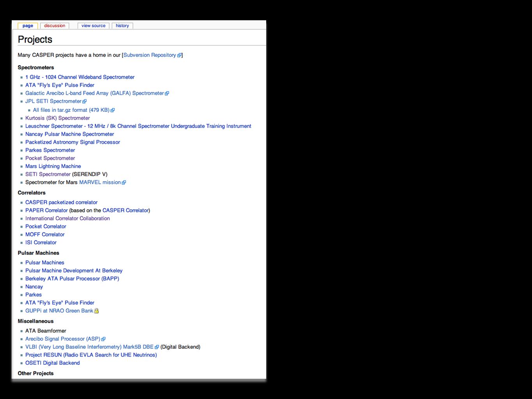
Task: Click external-link icon beside JPL SETI Spectrometer
Action: (84, 101)
